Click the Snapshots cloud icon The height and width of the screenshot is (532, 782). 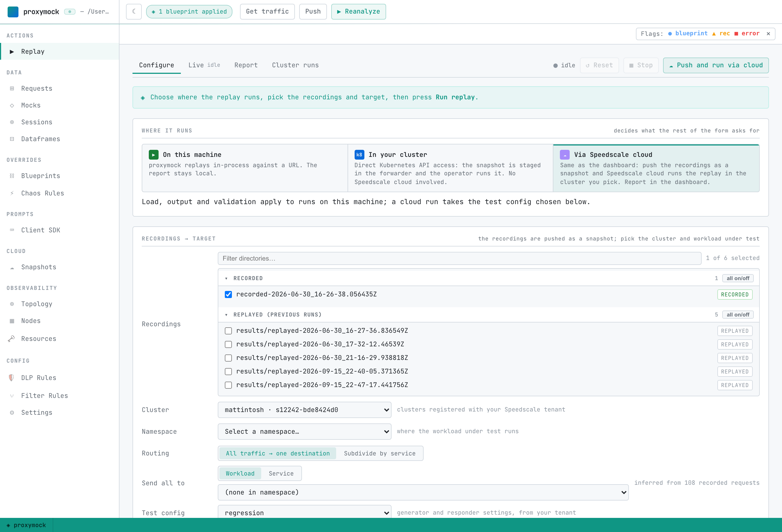[12, 267]
